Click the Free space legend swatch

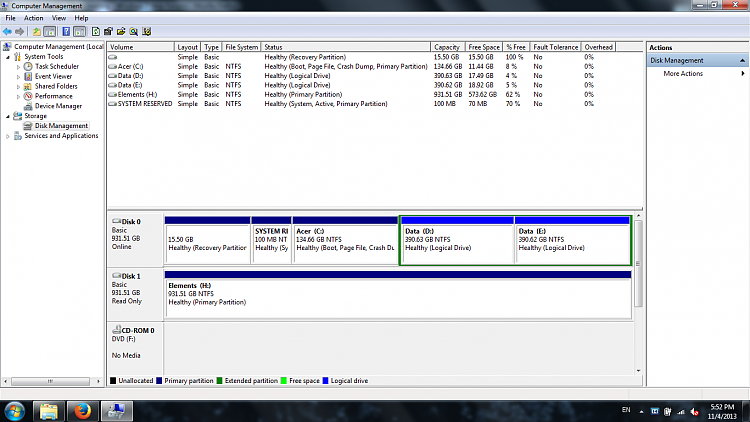pyautogui.click(x=284, y=381)
